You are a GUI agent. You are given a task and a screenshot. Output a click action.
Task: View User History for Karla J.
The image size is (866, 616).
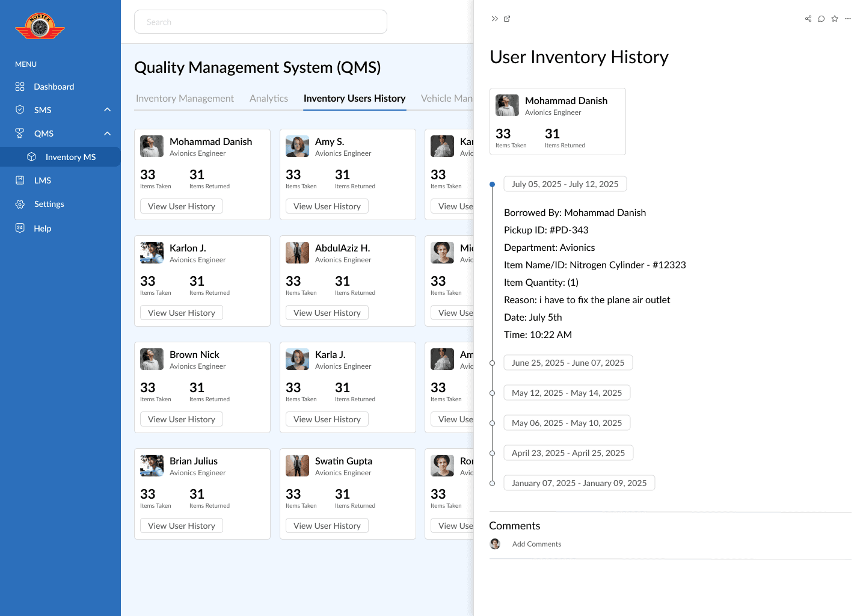click(x=327, y=419)
